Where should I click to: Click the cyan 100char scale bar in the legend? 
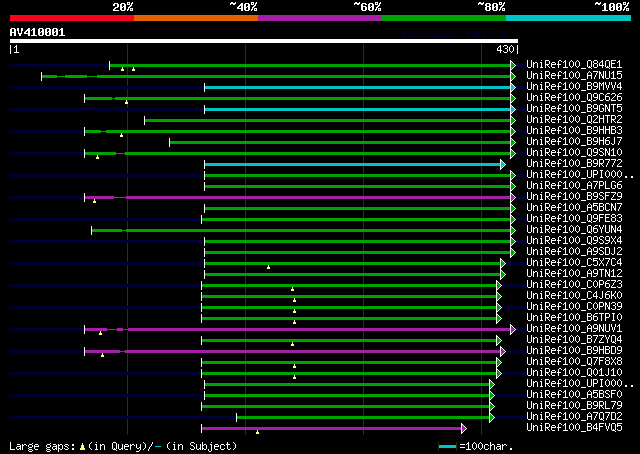(x=447, y=447)
